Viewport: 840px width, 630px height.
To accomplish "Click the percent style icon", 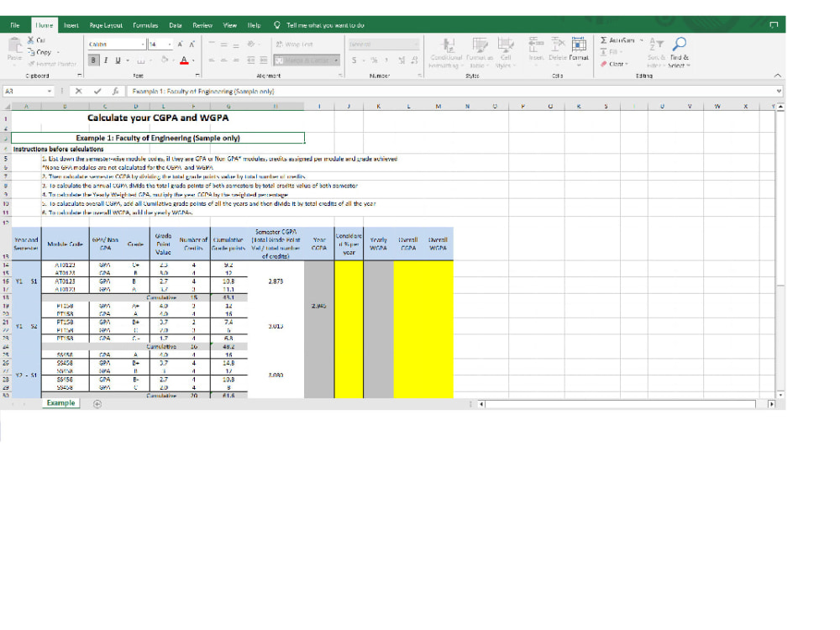I will 374,60.
